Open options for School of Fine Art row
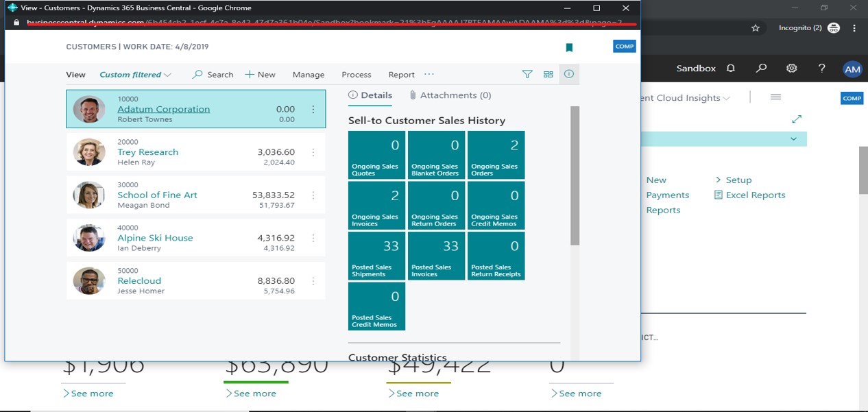This screenshot has width=868, height=412. (313, 195)
